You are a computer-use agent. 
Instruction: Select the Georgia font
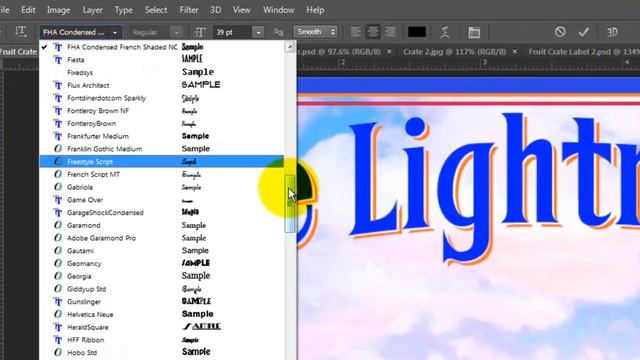[162, 276]
